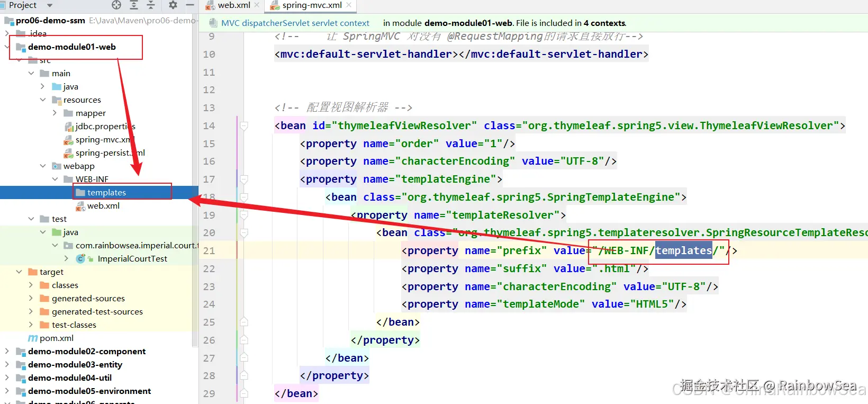Click the ImperialCourtTest class icon
Viewport: 868px width, 404px height.
point(81,259)
